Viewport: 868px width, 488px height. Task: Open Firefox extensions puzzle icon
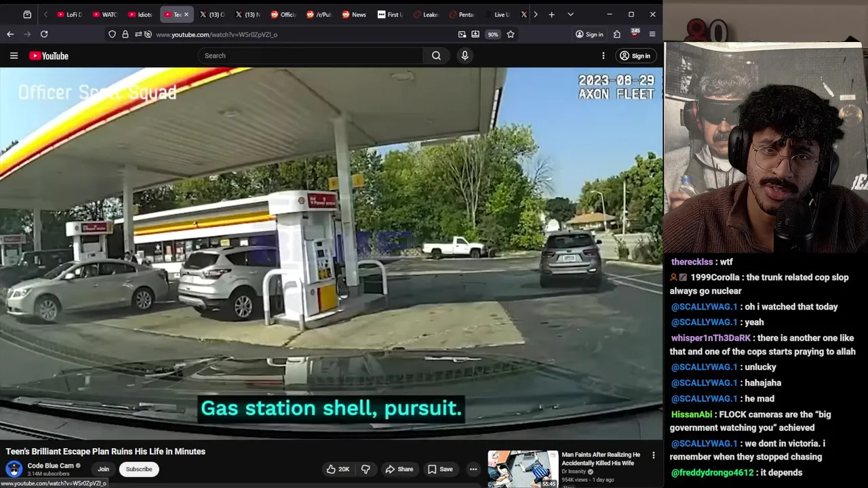[616, 34]
